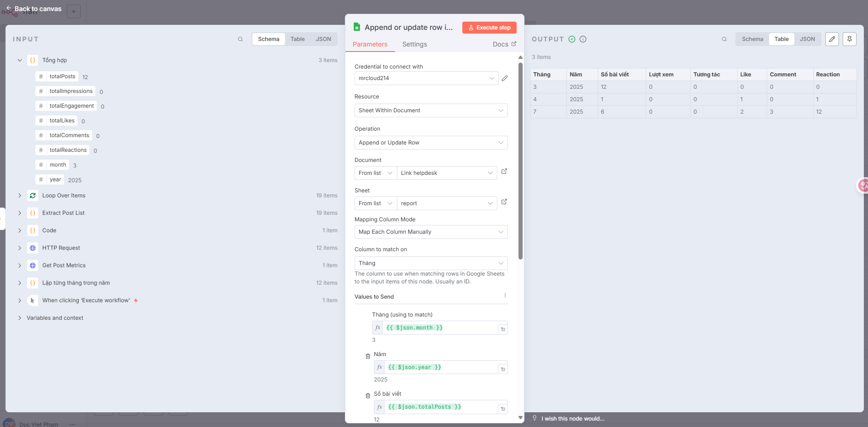Viewport: 868px width, 427px height.
Task: Click the Get Post Metrics globe icon
Action: point(33,265)
